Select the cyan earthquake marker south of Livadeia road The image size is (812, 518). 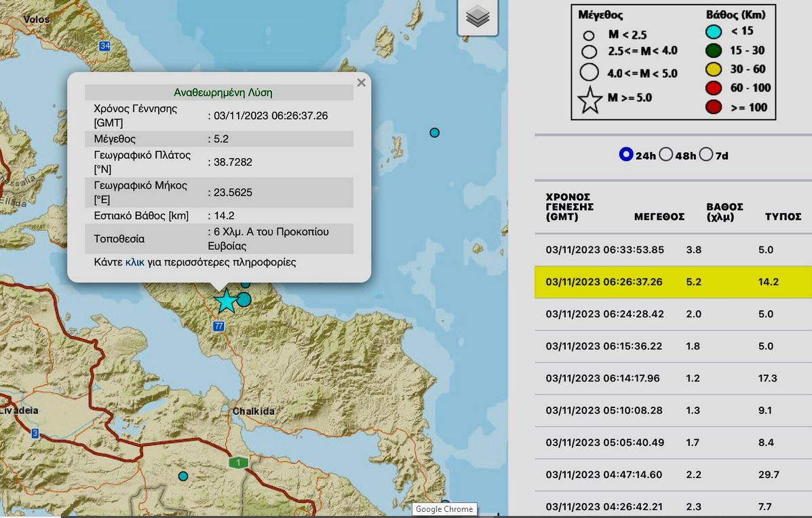point(182,476)
